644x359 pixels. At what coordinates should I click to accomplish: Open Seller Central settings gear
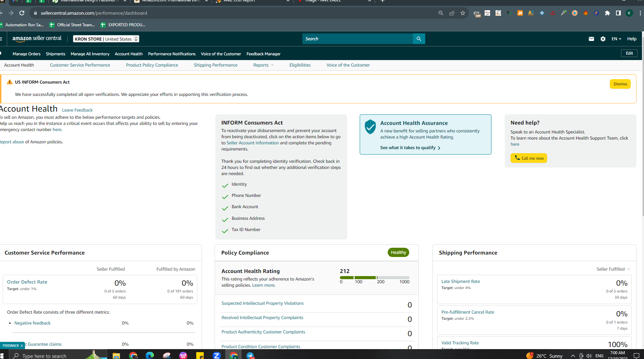coord(603,39)
